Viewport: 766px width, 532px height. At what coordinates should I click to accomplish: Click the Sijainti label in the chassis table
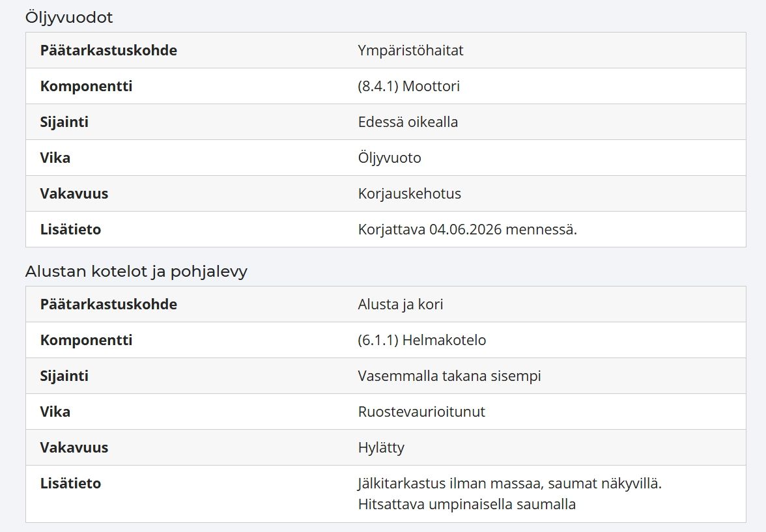(x=64, y=376)
